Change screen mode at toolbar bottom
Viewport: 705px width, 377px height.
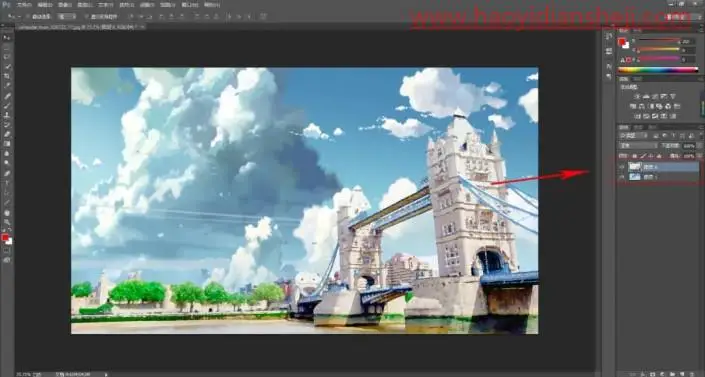[7, 260]
